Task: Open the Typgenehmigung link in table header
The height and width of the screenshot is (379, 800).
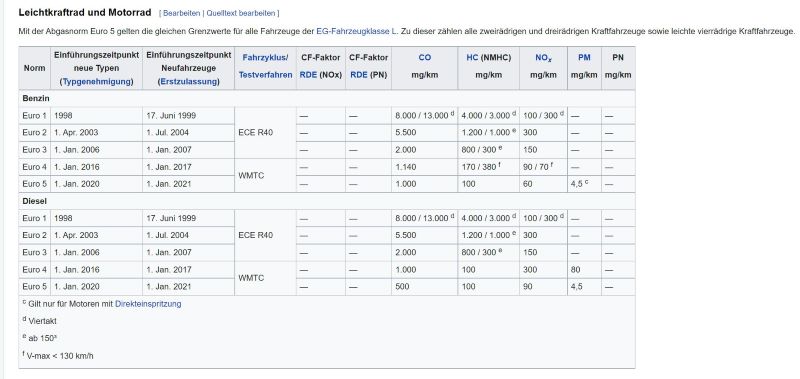Action: tap(96, 82)
